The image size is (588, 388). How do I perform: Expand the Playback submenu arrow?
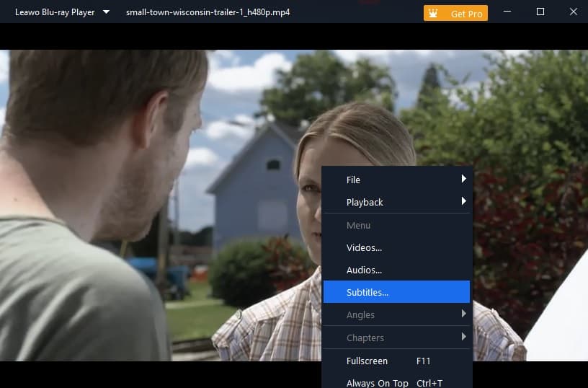point(464,201)
